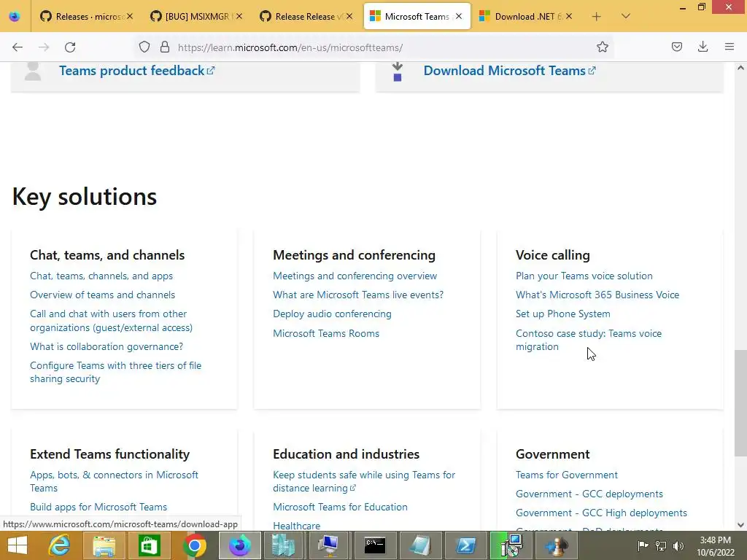Close the Release Release tab
Viewport: 747px width, 560px height.
click(349, 16)
